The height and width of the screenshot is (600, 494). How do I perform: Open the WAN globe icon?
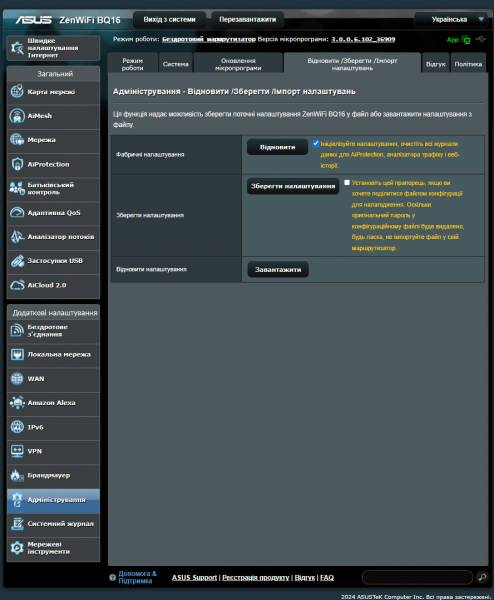pos(17,378)
